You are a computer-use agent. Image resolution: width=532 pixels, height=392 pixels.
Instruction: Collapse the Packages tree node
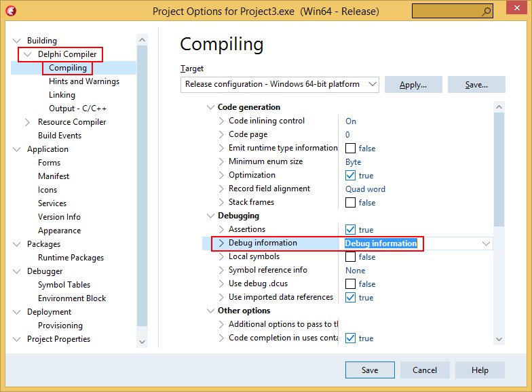16,244
